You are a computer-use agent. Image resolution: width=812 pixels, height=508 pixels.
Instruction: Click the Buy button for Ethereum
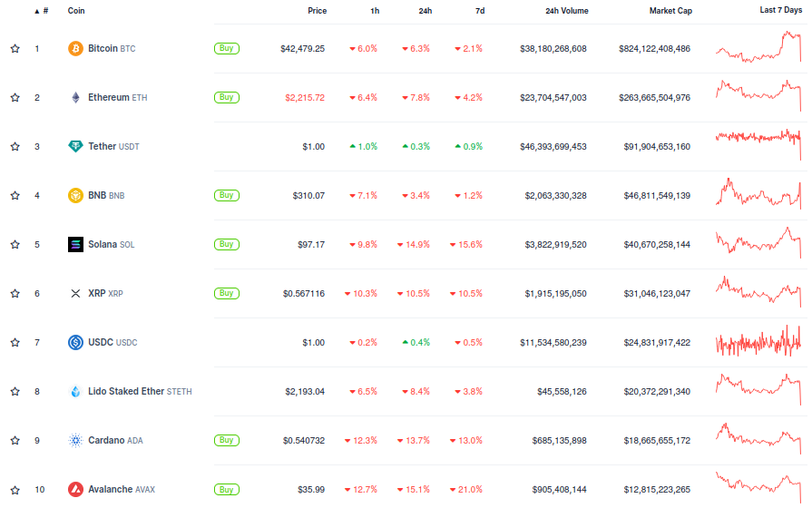(x=227, y=97)
